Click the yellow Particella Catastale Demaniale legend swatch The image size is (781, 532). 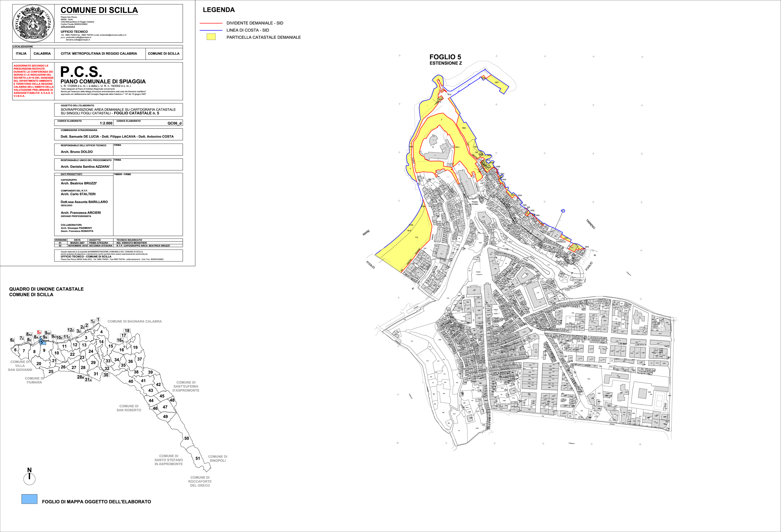[x=211, y=37]
